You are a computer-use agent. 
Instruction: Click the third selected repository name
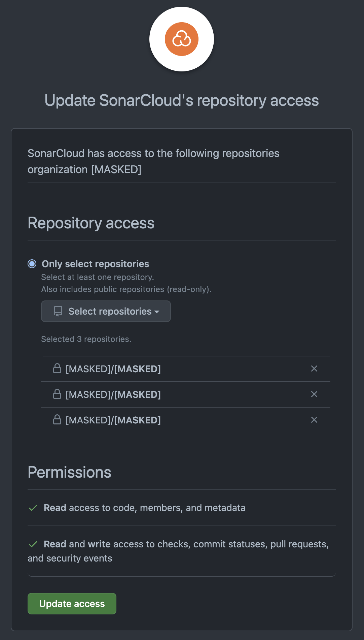[x=113, y=420]
